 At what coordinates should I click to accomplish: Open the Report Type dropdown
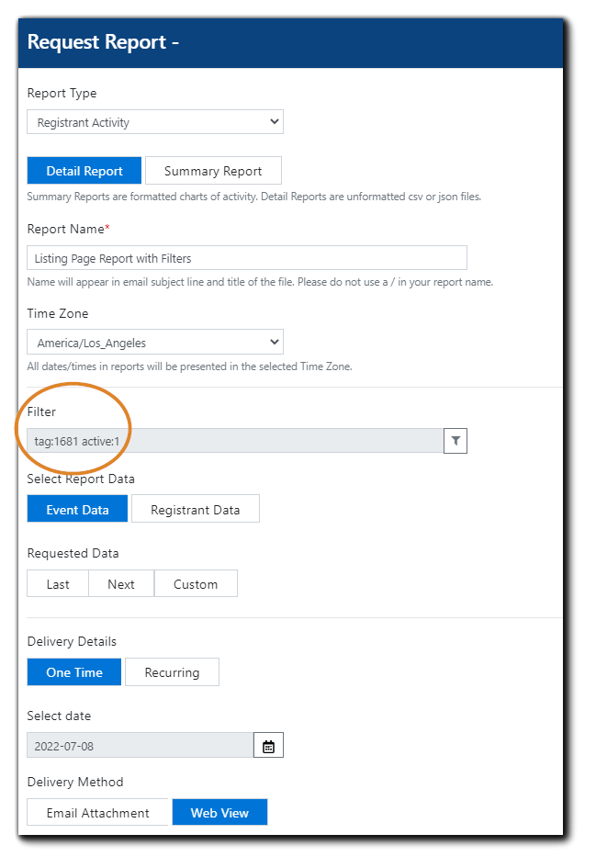155,122
